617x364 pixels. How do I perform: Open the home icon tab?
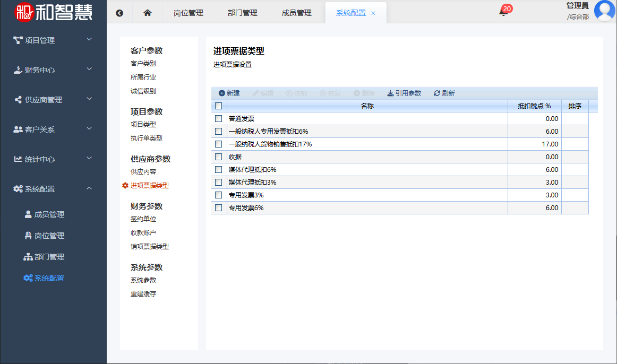click(x=148, y=13)
